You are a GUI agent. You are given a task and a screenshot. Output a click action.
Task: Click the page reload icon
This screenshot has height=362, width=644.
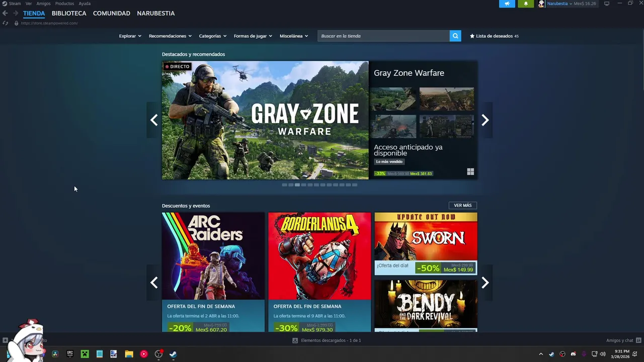point(5,23)
